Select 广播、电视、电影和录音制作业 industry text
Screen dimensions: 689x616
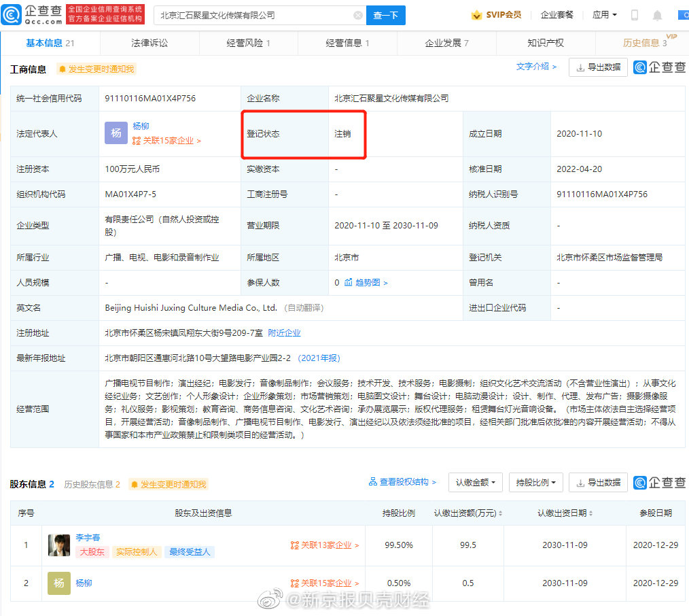162,257
